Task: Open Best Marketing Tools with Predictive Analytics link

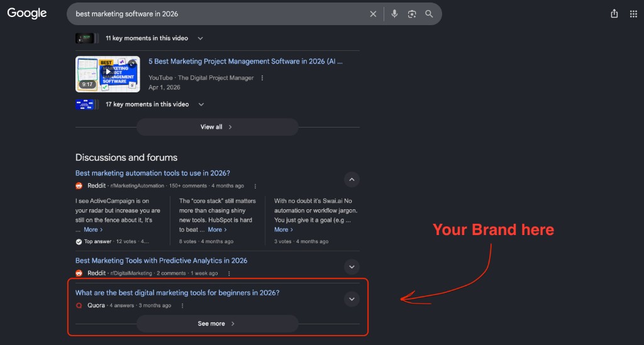Action: pyautogui.click(x=161, y=261)
